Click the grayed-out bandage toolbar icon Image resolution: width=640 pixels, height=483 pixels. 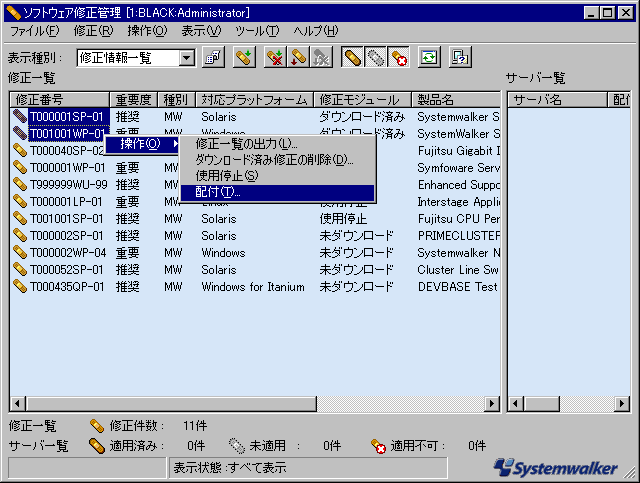pos(322,58)
